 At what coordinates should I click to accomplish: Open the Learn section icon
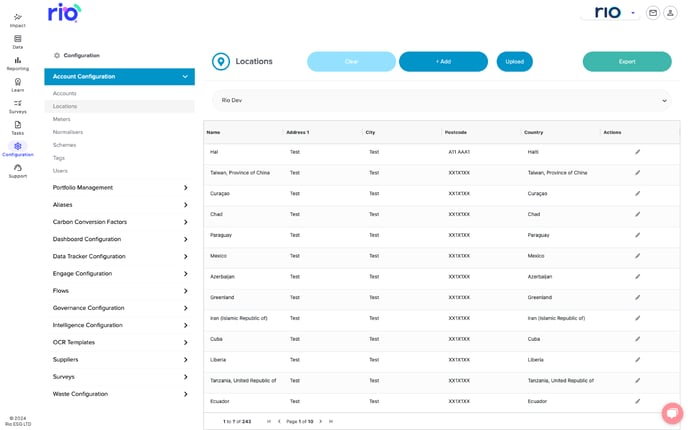pyautogui.click(x=18, y=85)
